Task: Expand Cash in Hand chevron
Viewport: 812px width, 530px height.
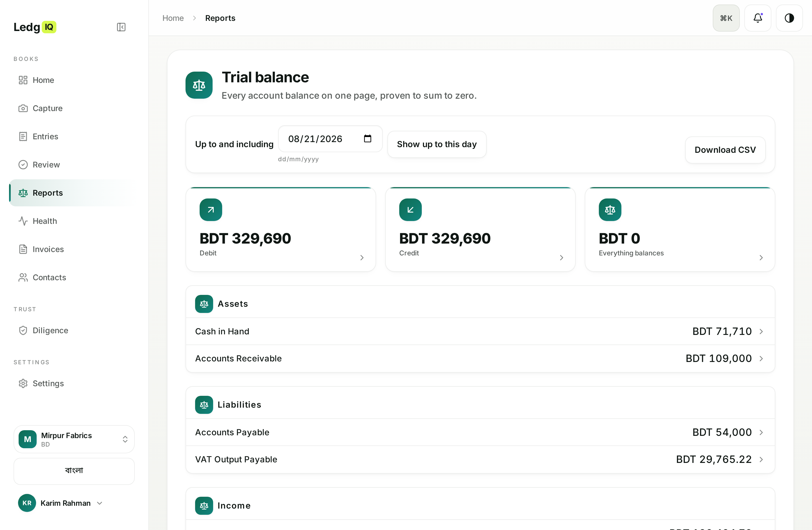Action: click(761, 332)
